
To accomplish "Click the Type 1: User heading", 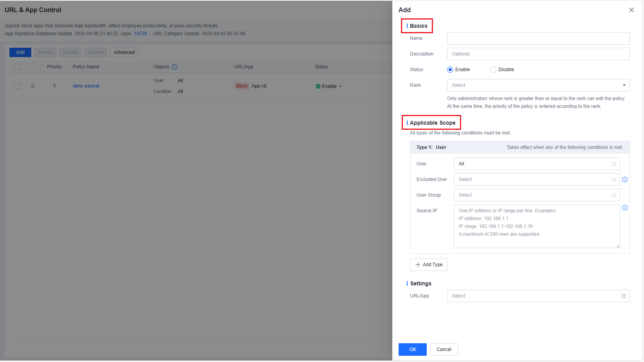I will click(431, 147).
